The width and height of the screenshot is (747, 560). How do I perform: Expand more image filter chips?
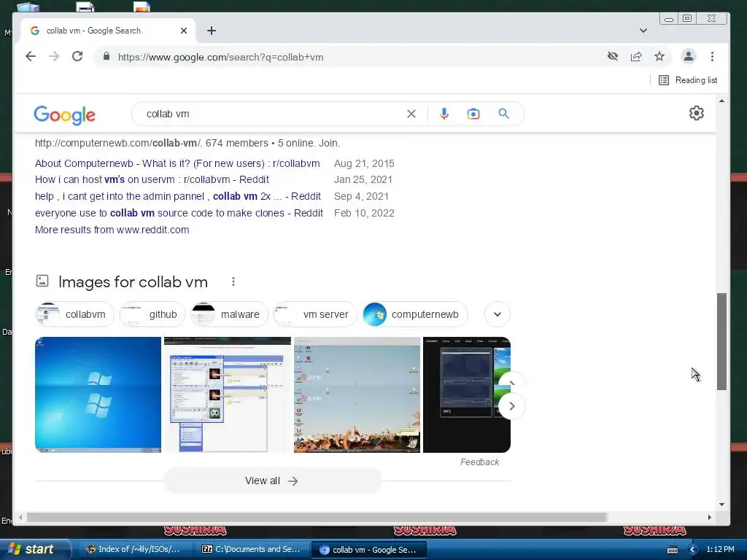point(498,314)
